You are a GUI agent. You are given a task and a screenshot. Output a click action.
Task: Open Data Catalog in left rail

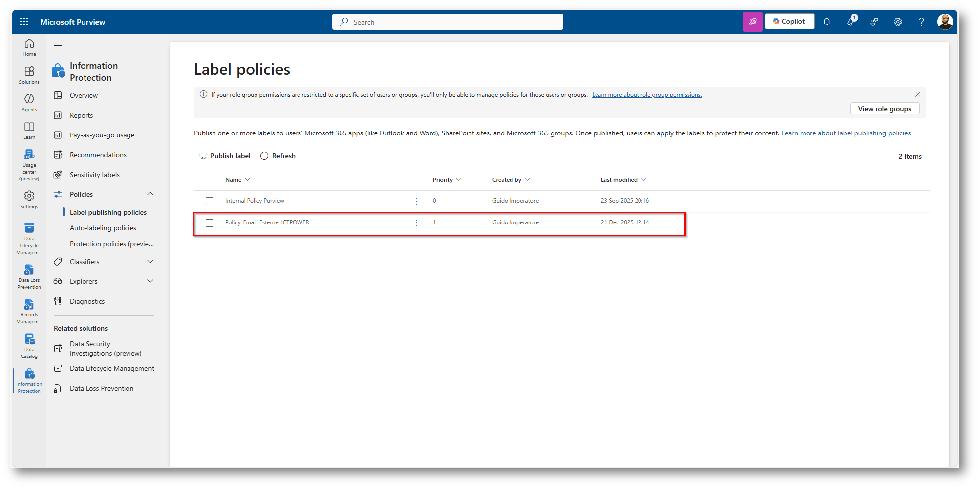coord(29,346)
